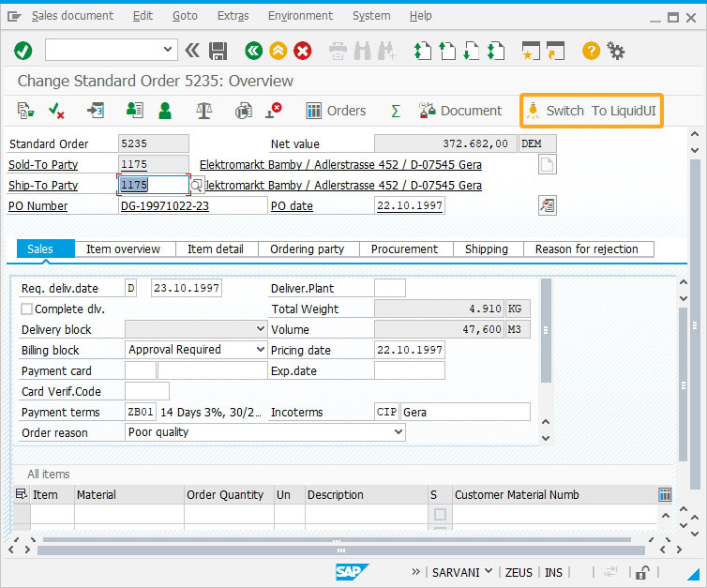Open the Billing block dropdown
The height and width of the screenshot is (588, 707).
(x=260, y=350)
